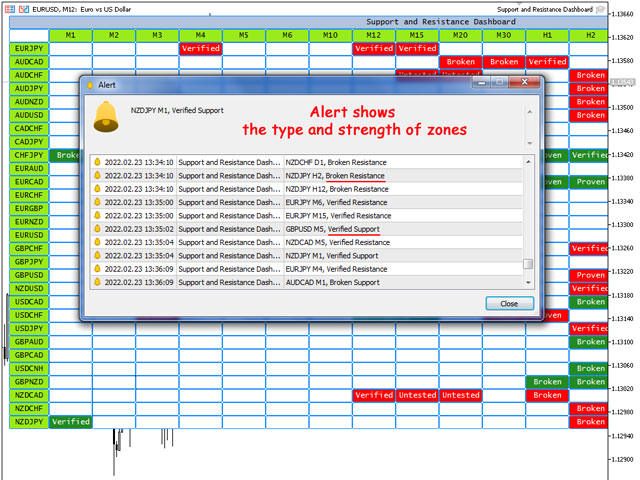Image resolution: width=640 pixels, height=480 pixels.
Task: Click the indicator icon beside the top-right Support and Resistance Dashboard label
Action: point(600,9)
